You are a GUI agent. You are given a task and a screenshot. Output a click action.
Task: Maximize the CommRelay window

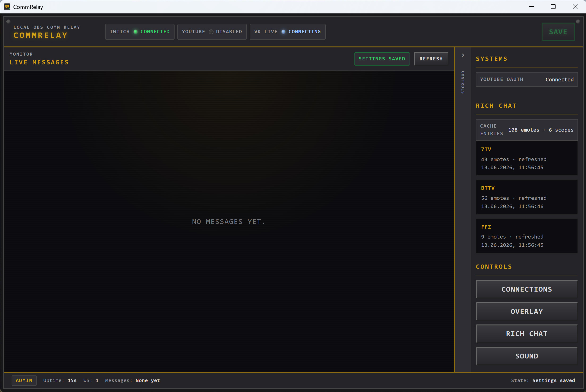[553, 7]
